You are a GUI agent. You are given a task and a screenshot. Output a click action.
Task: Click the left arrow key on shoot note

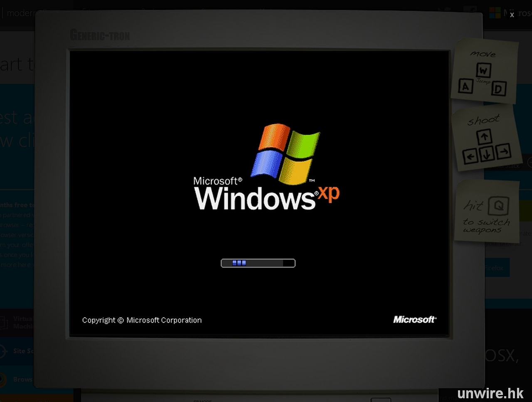470,157
